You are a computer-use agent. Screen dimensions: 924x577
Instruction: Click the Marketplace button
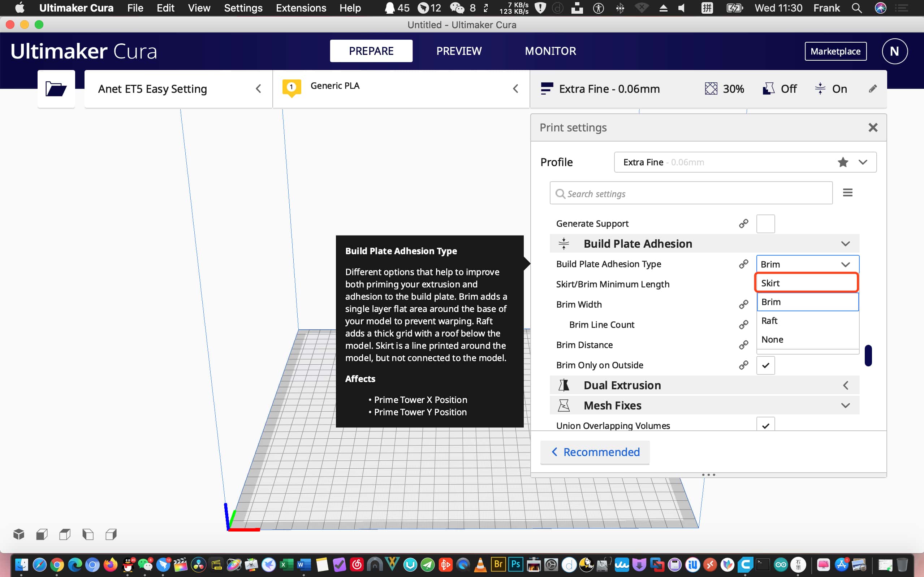pyautogui.click(x=836, y=52)
